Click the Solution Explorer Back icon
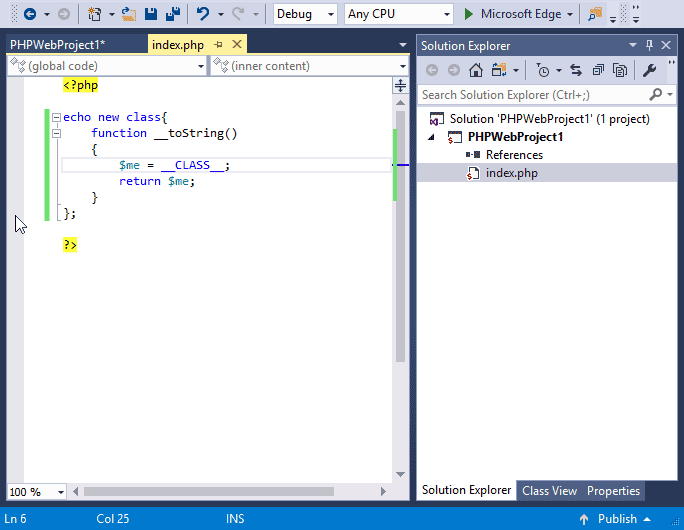 pyautogui.click(x=432, y=70)
